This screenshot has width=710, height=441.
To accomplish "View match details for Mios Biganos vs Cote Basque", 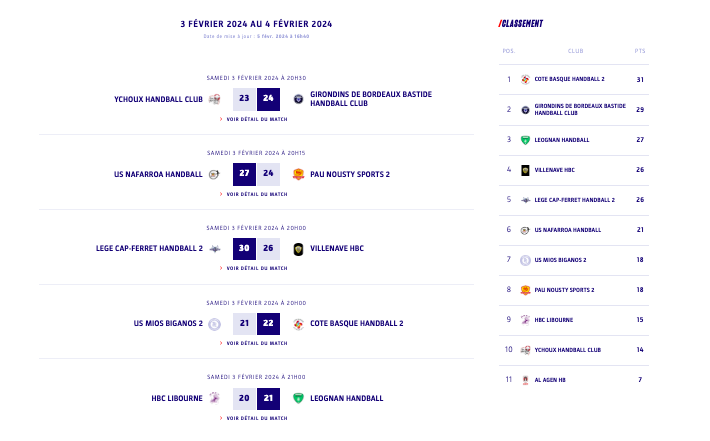I will 256,343.
